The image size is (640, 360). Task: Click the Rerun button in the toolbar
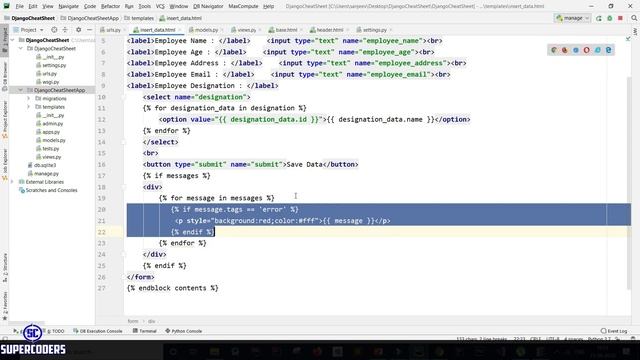(x=599, y=18)
